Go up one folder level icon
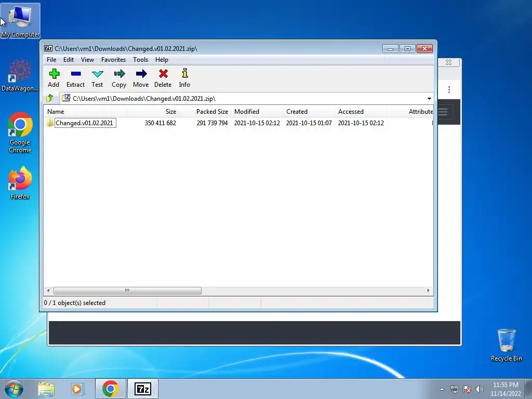532x399 pixels. [x=49, y=98]
